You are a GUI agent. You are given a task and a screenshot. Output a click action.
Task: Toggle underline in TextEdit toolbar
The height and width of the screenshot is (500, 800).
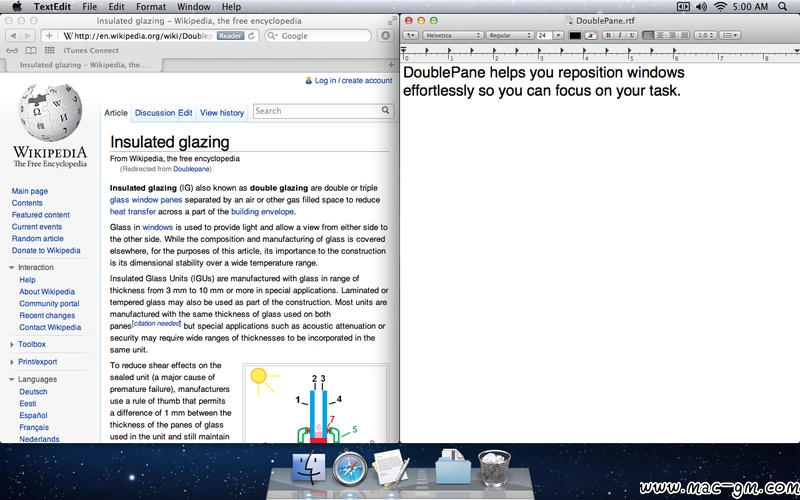[x=632, y=35]
